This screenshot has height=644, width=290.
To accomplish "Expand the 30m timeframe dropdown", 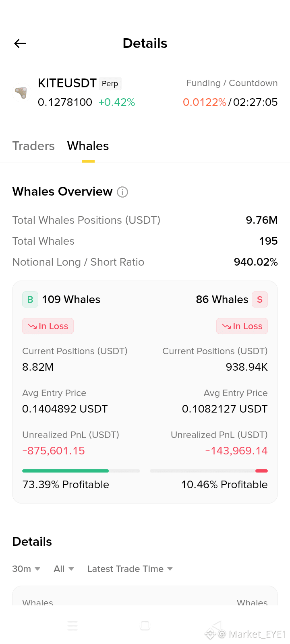I will pos(26,569).
